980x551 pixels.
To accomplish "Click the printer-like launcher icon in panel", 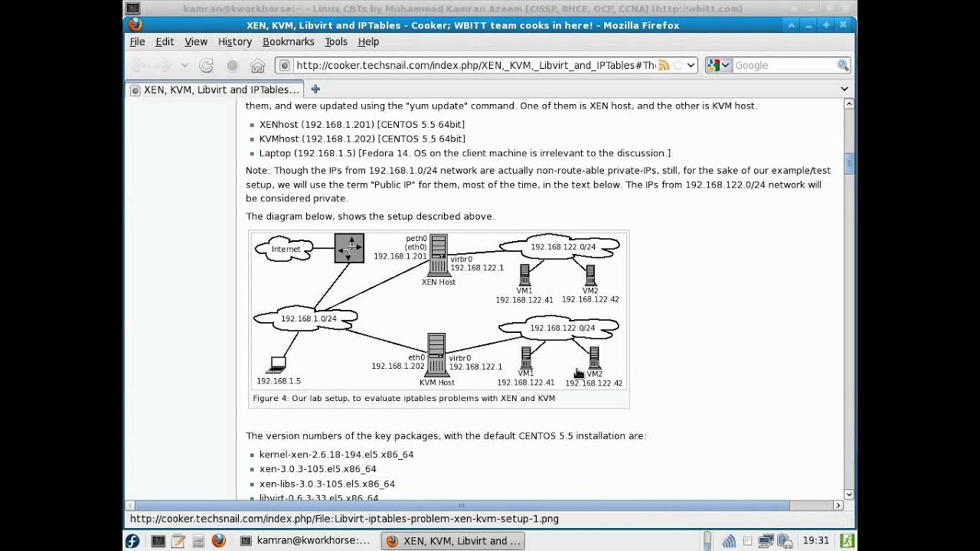I will click(x=198, y=541).
